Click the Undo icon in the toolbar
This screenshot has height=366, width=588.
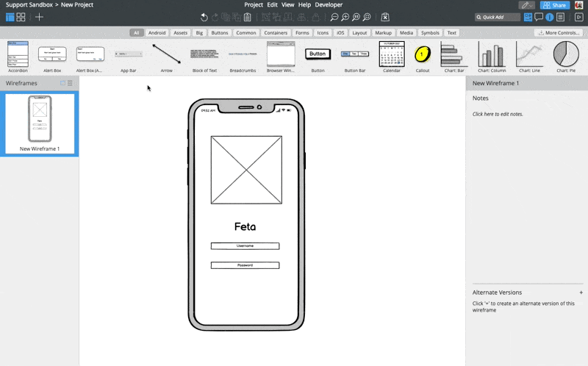(x=204, y=17)
